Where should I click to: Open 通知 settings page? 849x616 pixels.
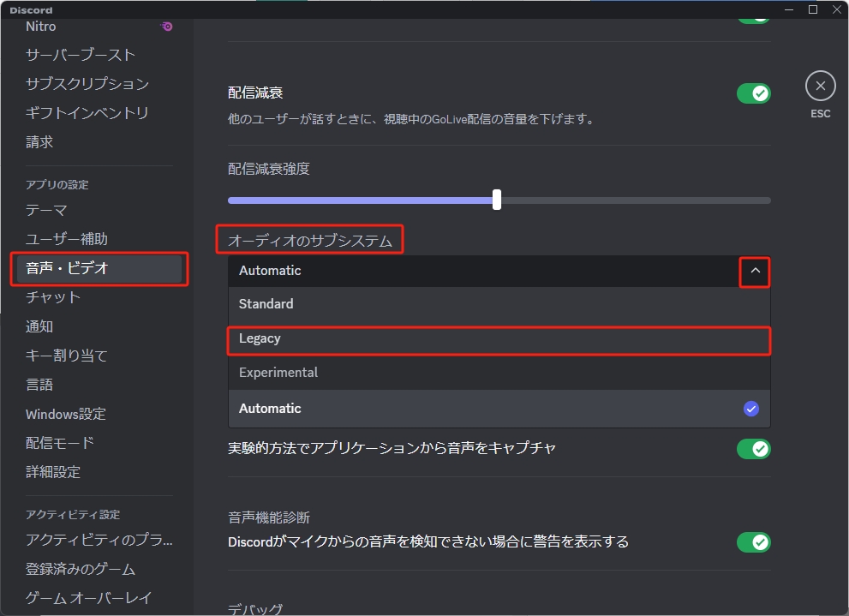click(x=39, y=326)
